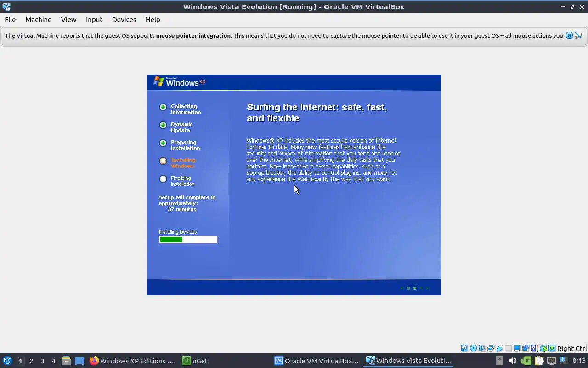Open the volume control tray icon
This screenshot has height=368, width=588.
(x=513, y=361)
